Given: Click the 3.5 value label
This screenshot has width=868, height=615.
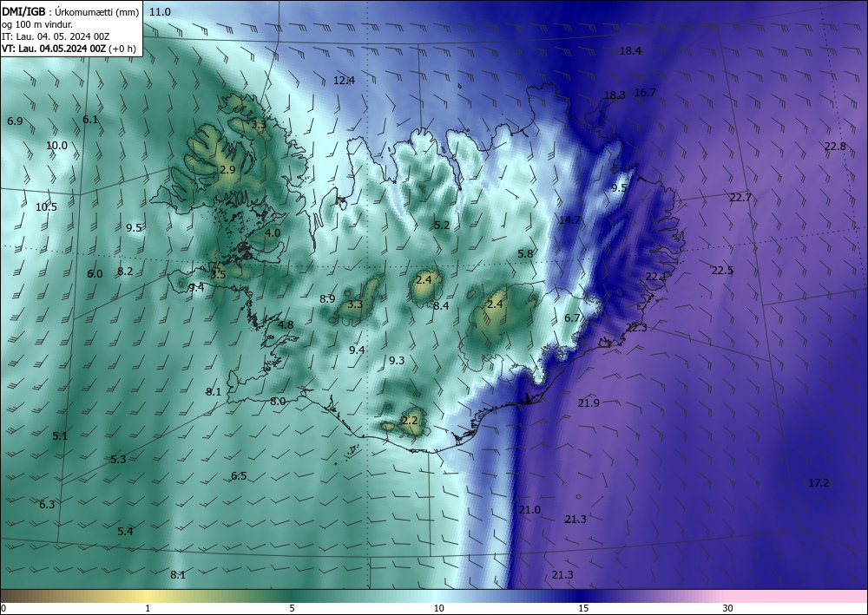Looking at the screenshot, I should 218,274.
